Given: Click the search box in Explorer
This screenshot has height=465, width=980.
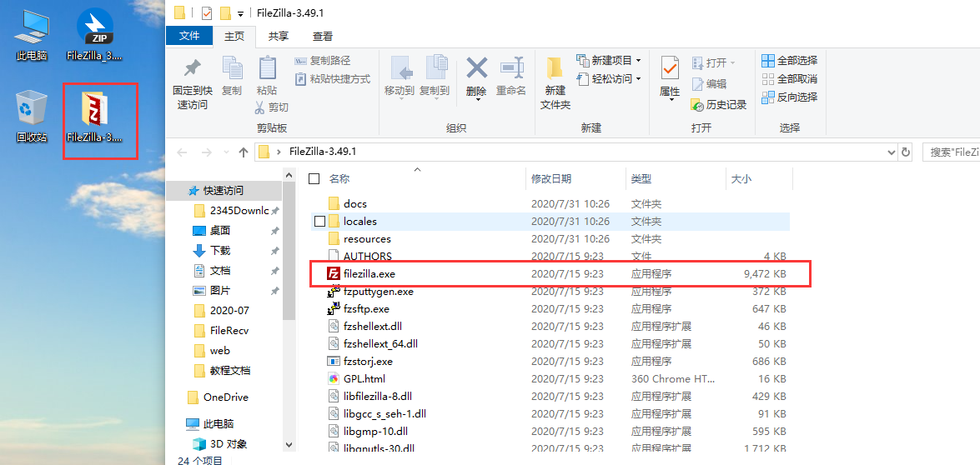Looking at the screenshot, I should pos(951,152).
